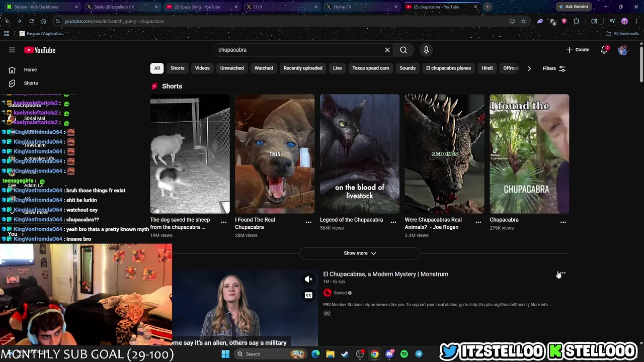Select the Videos filter chip
644x362 pixels.
tap(202, 68)
